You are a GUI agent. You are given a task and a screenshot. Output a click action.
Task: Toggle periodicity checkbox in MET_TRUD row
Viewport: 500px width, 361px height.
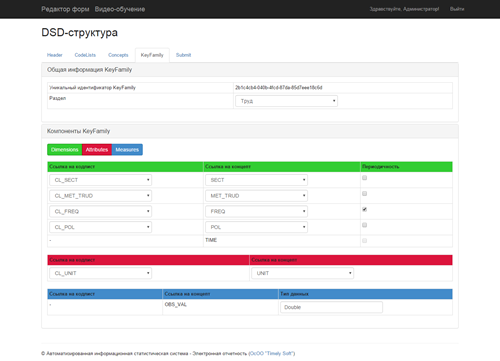click(x=365, y=193)
